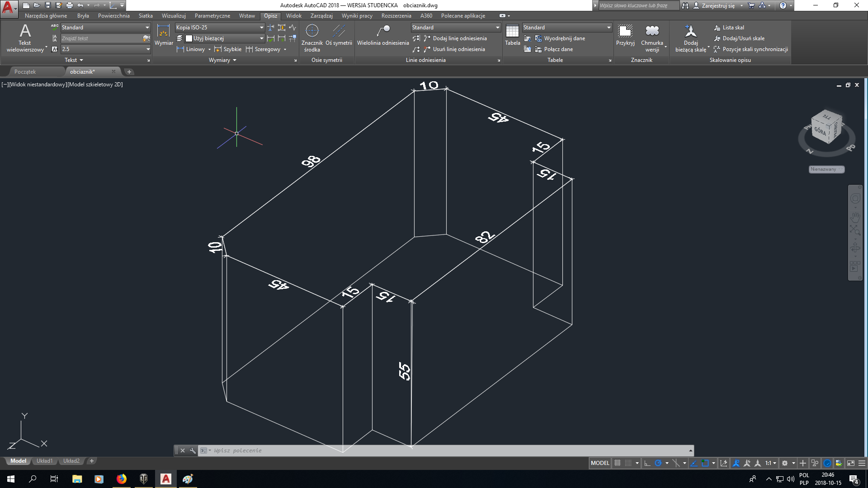Toggle ortho mode in status bar

[x=647, y=463]
